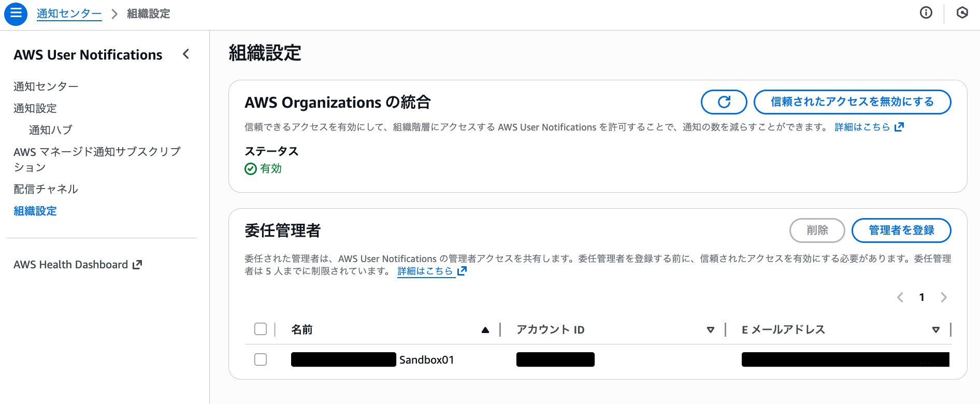Open AWS マネージド通知サブスクリプション in sidebar

pyautogui.click(x=97, y=160)
